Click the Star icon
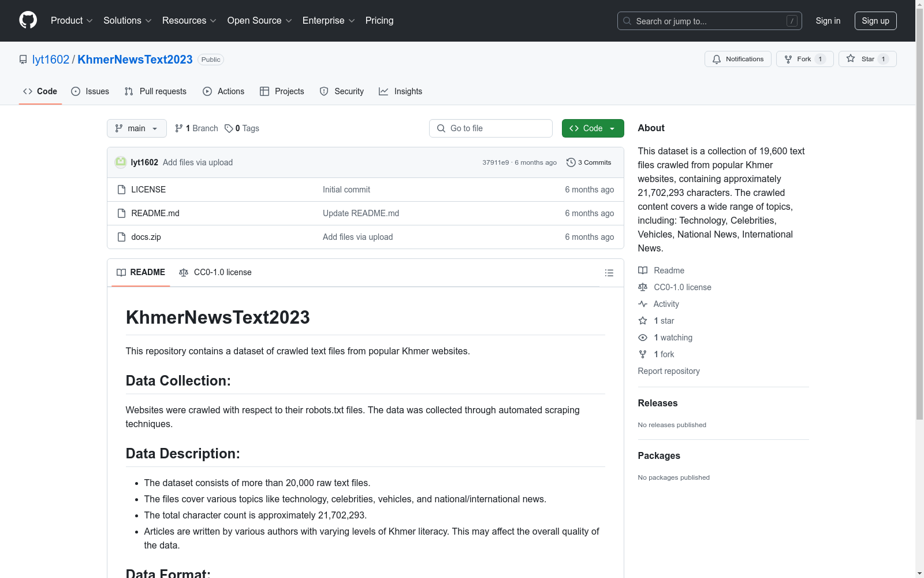The height and width of the screenshot is (578, 924). 851,58
